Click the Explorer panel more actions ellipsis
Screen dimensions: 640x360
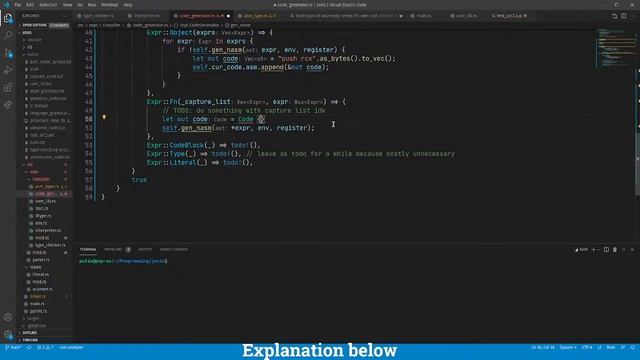(x=64, y=16)
